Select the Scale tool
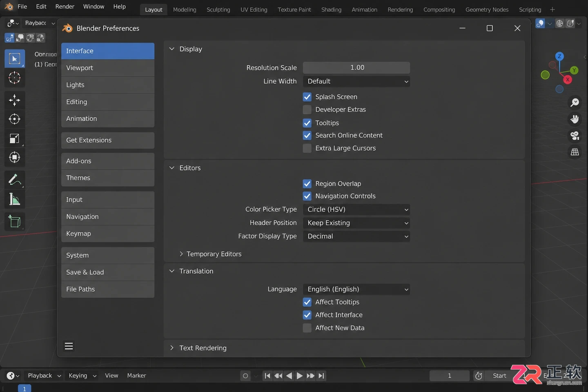This screenshot has height=392, width=588. coord(15,138)
